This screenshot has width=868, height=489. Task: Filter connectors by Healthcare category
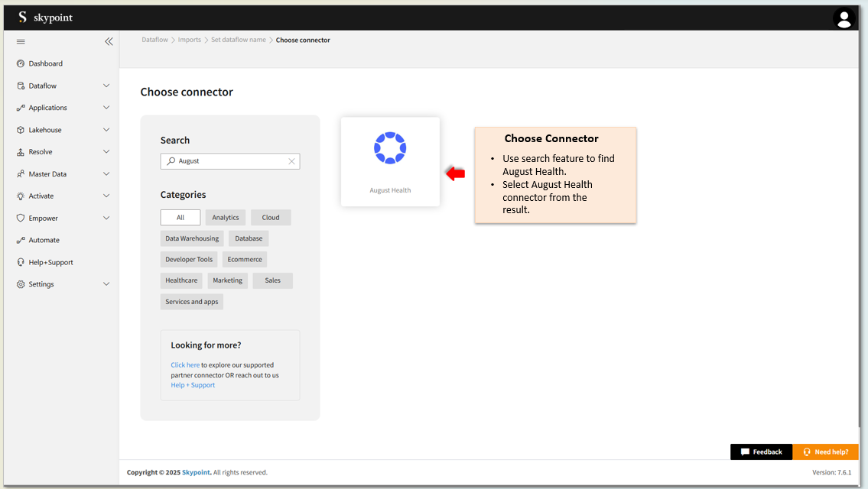coord(181,280)
